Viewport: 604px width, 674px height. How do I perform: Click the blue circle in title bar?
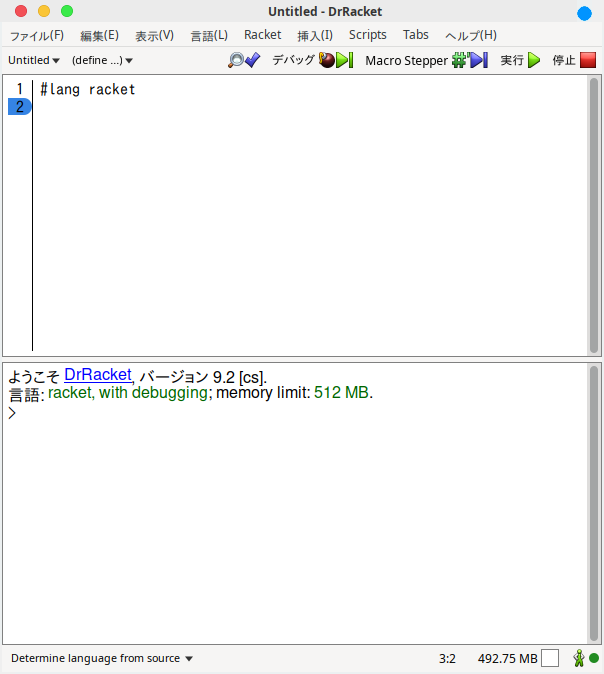pyautogui.click(x=584, y=13)
